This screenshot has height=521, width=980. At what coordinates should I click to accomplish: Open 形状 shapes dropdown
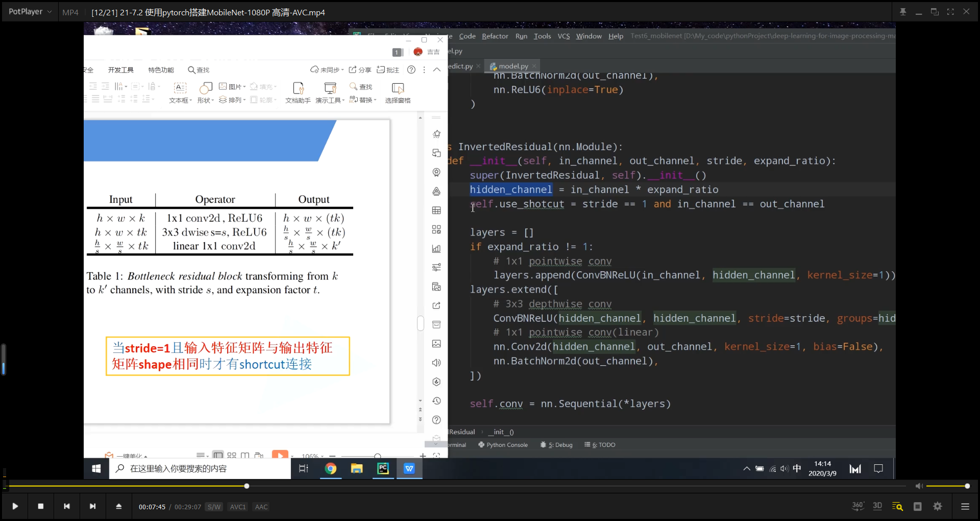tap(205, 93)
